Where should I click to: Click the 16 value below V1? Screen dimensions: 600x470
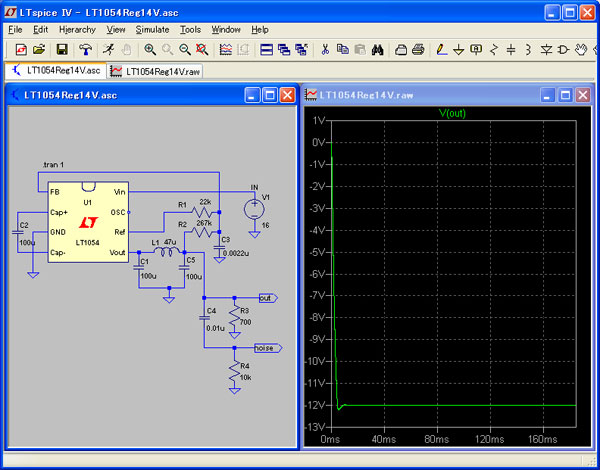tap(265, 225)
